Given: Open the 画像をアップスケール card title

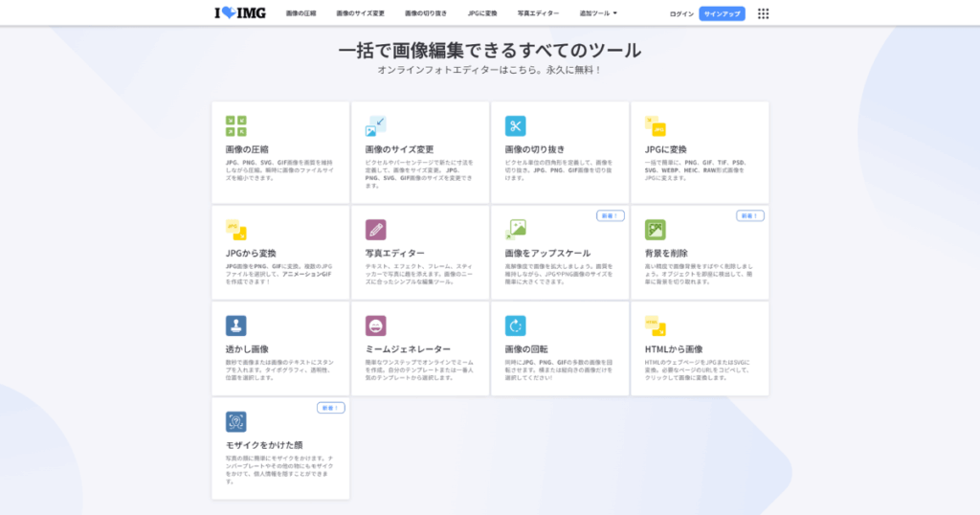Looking at the screenshot, I should click(547, 253).
